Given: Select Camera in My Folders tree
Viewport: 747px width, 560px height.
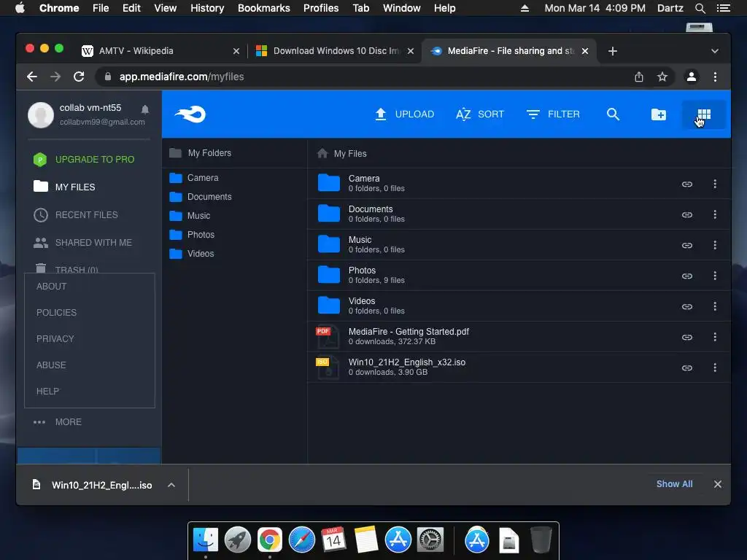Looking at the screenshot, I should (194, 178).
